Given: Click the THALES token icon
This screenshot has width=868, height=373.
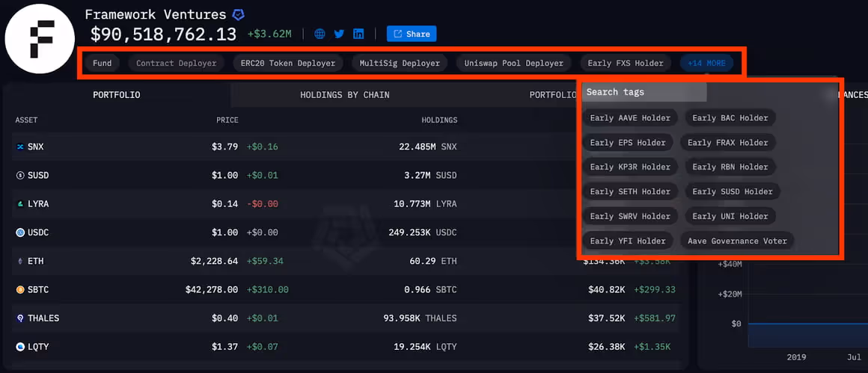Looking at the screenshot, I should pyautogui.click(x=20, y=318).
